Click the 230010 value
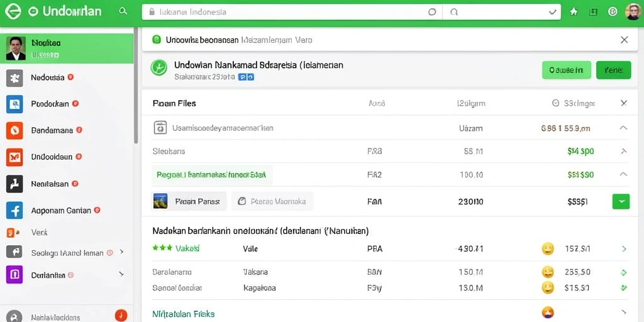 pos(470,202)
